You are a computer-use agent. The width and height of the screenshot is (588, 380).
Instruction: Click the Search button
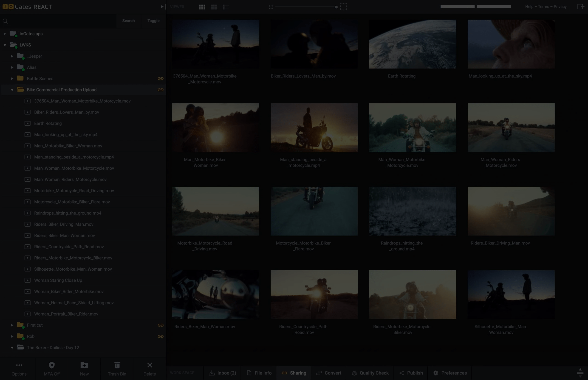128,21
